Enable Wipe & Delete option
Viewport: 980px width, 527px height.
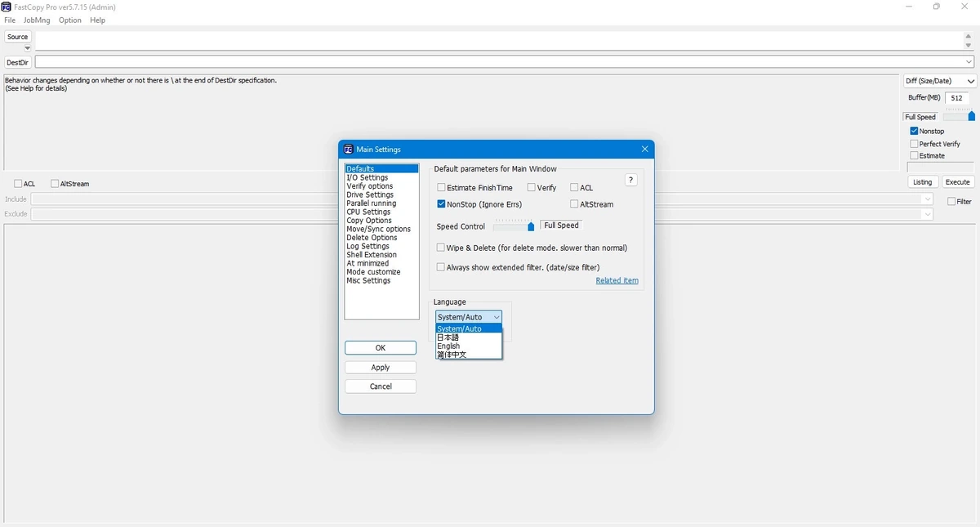(x=441, y=248)
